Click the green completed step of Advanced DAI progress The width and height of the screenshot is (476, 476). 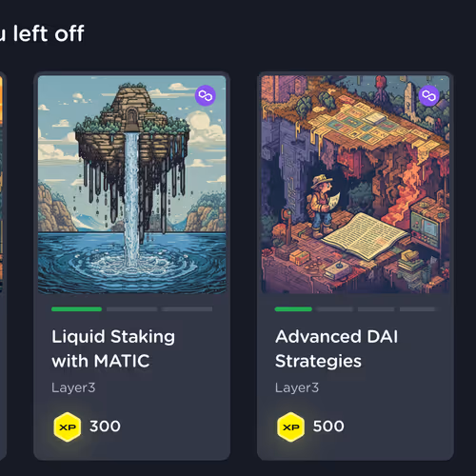[x=293, y=309]
